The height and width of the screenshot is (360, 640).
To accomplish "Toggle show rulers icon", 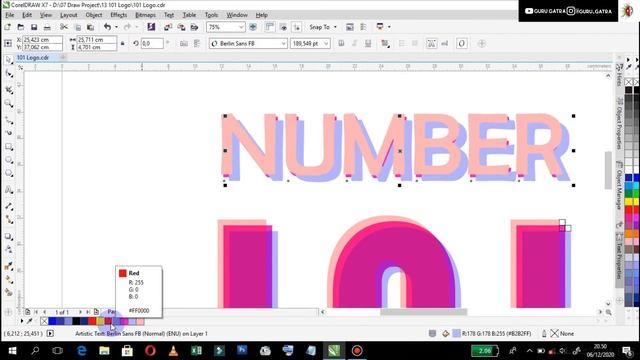I will (270, 27).
